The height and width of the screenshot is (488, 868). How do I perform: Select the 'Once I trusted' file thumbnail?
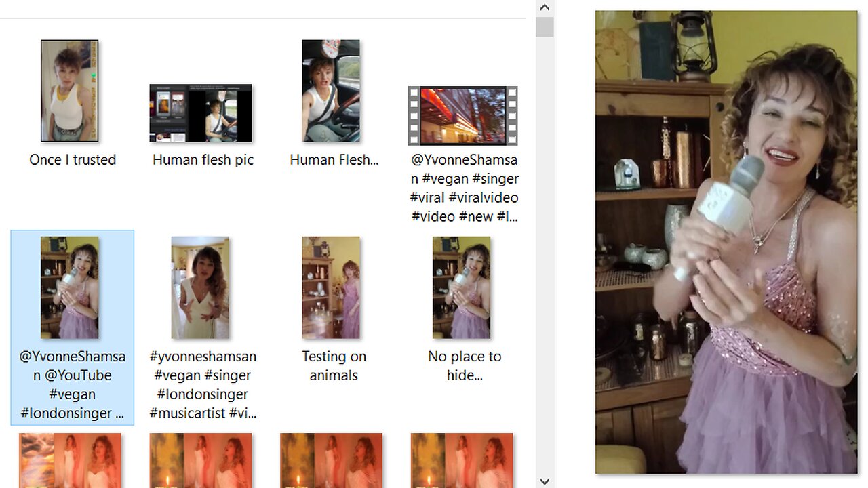69,91
